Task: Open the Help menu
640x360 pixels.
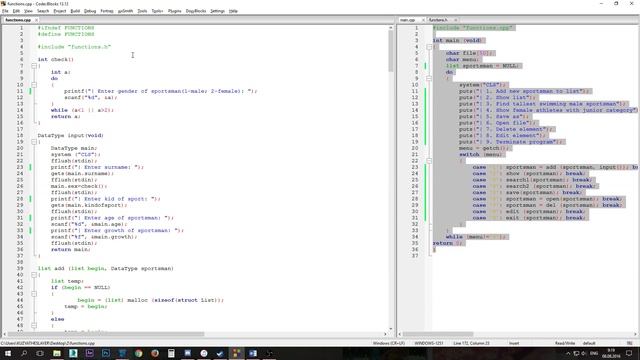Action: pyautogui.click(x=233, y=11)
